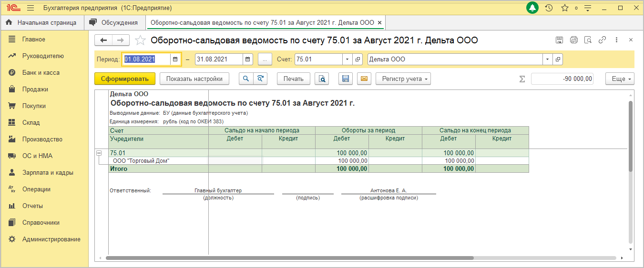Click the Сформировать button
Viewport: 644px width, 268px height.
125,79
